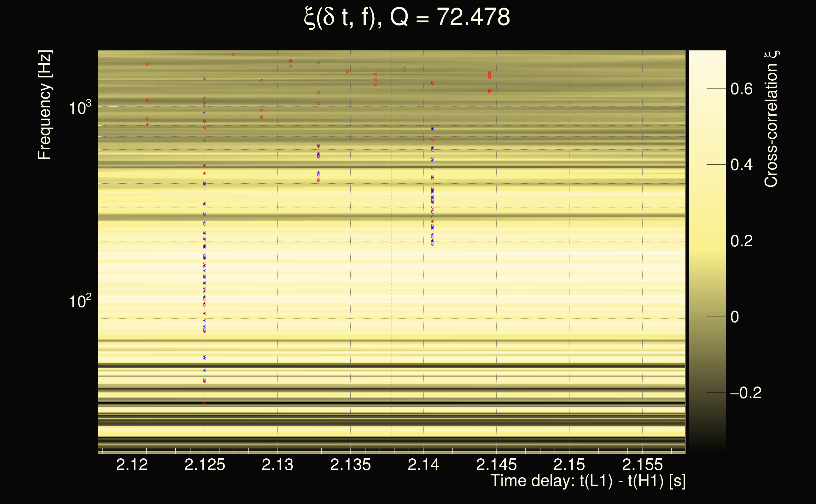This screenshot has width=816, height=504.
Task: Click the 2.14 x-axis tick label
Action: (423, 465)
